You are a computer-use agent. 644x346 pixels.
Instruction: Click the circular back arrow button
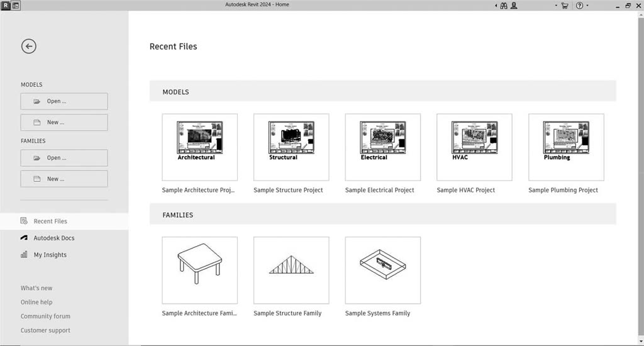point(29,47)
